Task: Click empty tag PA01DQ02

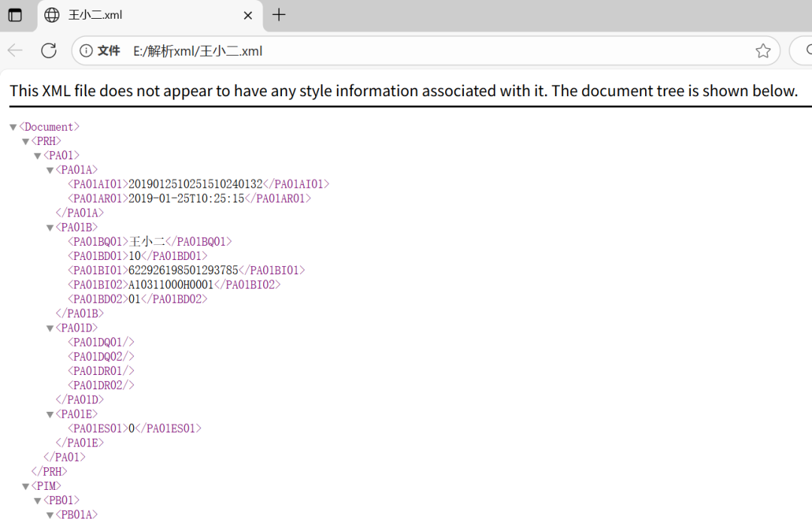Action: [x=101, y=356]
